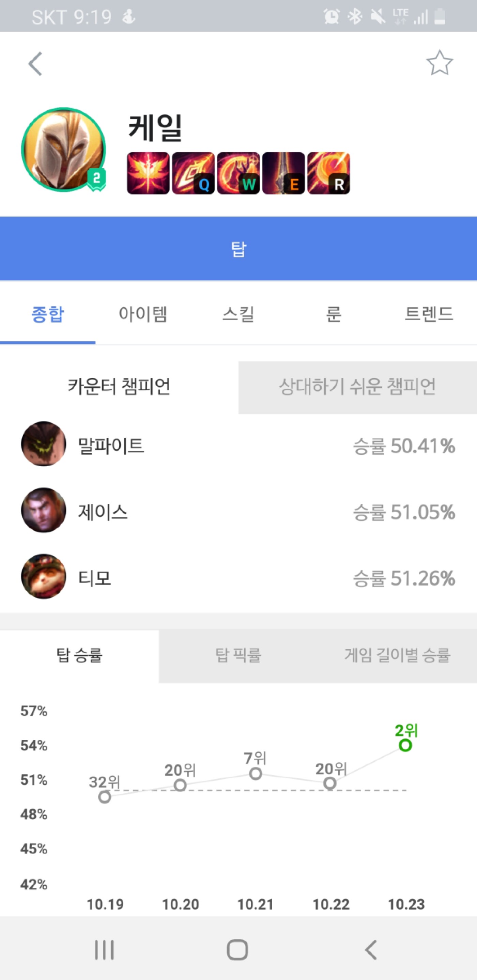
Task: Tap the Q skill icon
Action: (193, 173)
